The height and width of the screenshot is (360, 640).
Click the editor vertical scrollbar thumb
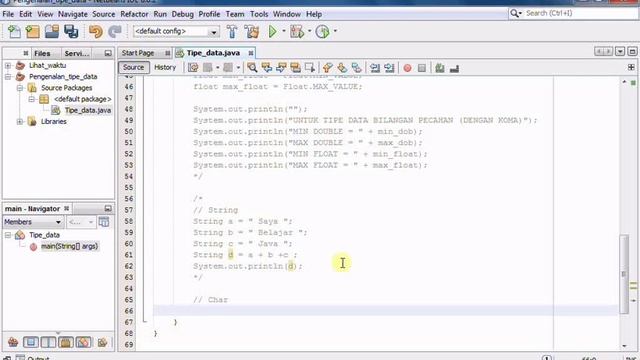624,274
